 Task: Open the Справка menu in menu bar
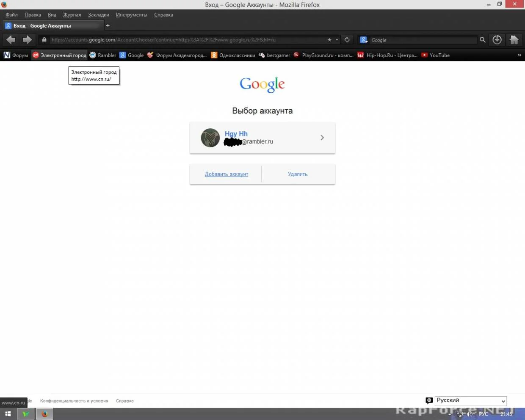click(x=163, y=15)
